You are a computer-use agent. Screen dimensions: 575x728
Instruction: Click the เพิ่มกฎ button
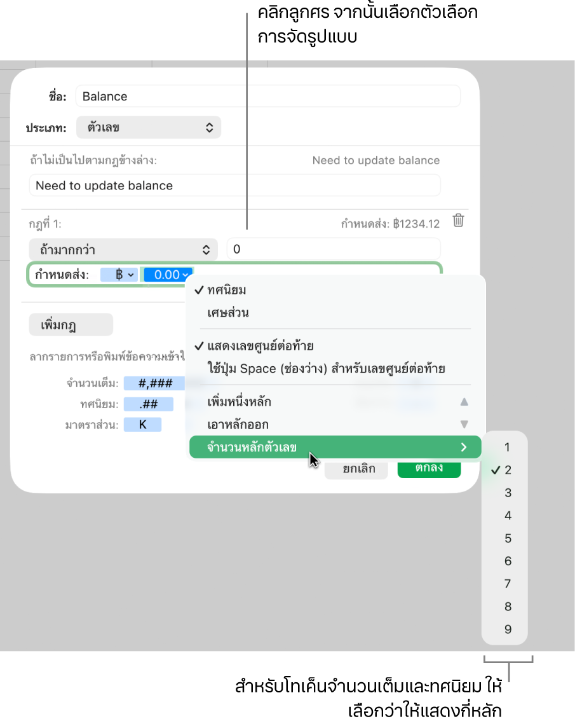click(71, 324)
